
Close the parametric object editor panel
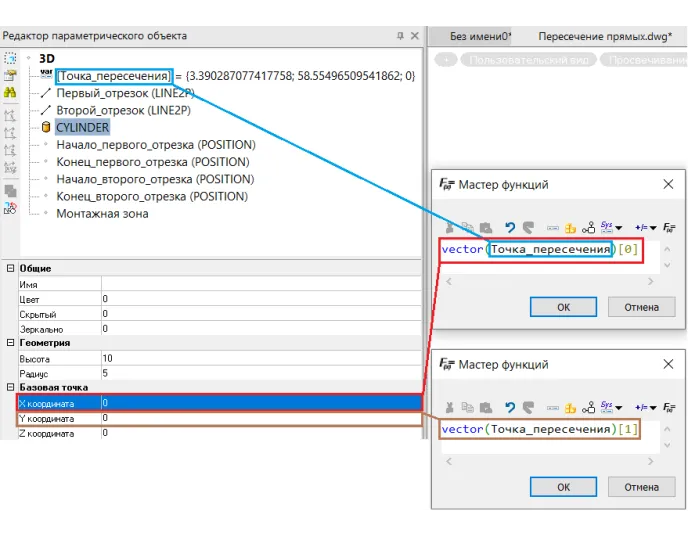point(415,36)
